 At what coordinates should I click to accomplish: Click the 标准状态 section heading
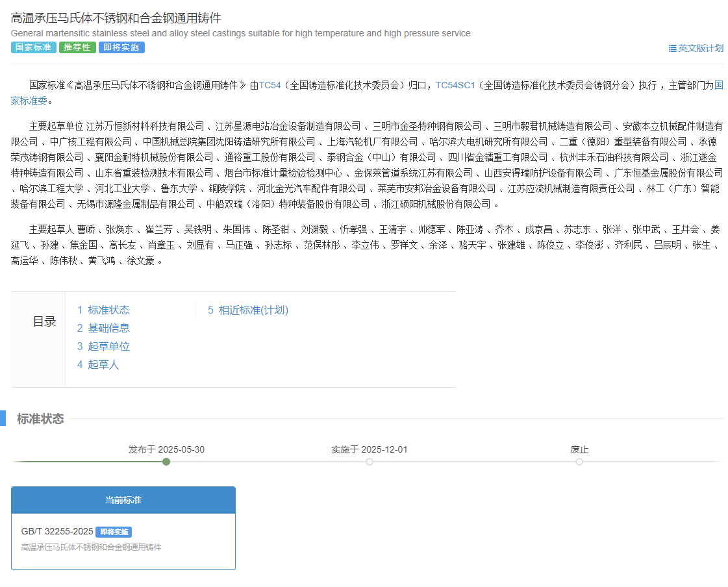[x=40, y=419]
